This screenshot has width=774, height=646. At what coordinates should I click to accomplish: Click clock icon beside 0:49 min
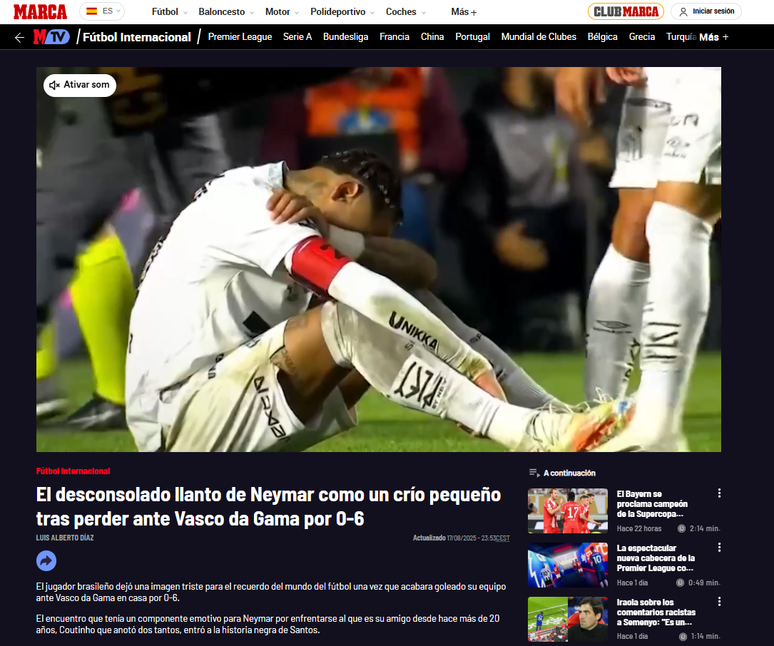click(680, 583)
